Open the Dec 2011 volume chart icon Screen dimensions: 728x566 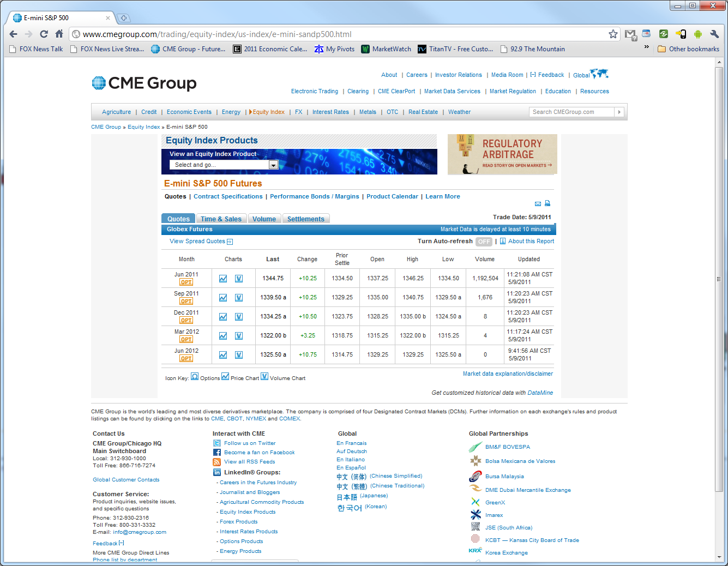[239, 317]
